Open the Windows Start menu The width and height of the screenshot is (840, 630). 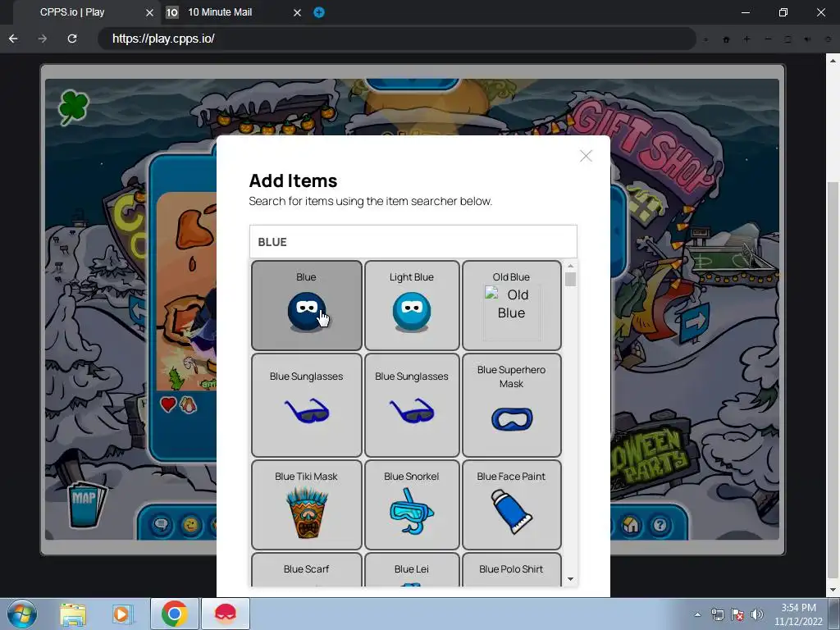22,614
